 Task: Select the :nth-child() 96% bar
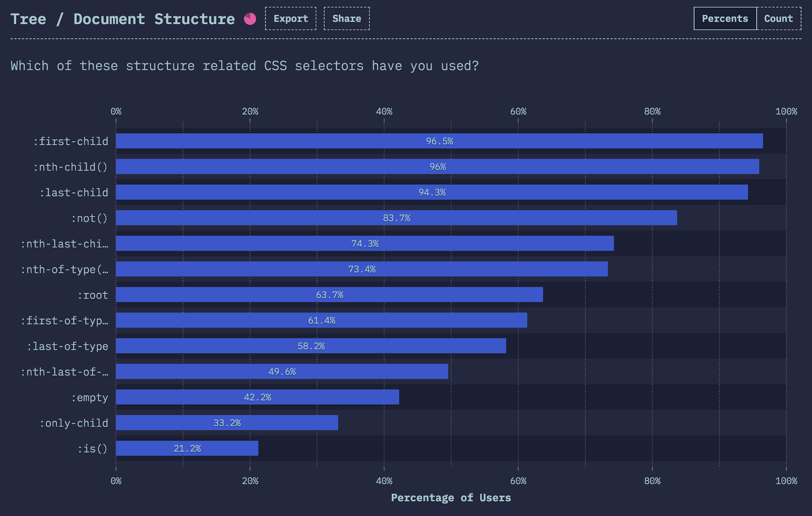(437, 167)
